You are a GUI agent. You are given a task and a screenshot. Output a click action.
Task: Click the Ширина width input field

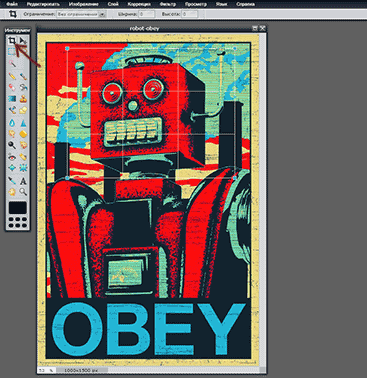146,14
